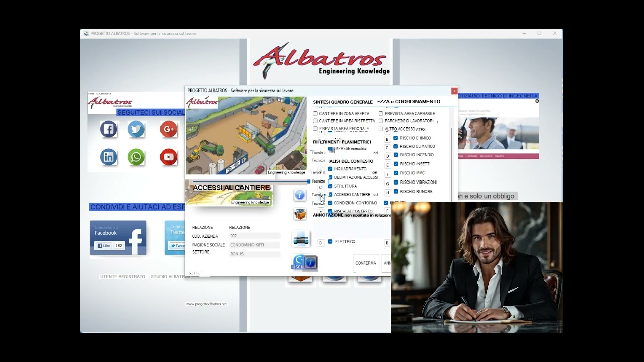Screen dimensions: 644x362
Task: Click the SETTORE field showing BONUS
Action: pos(255,254)
